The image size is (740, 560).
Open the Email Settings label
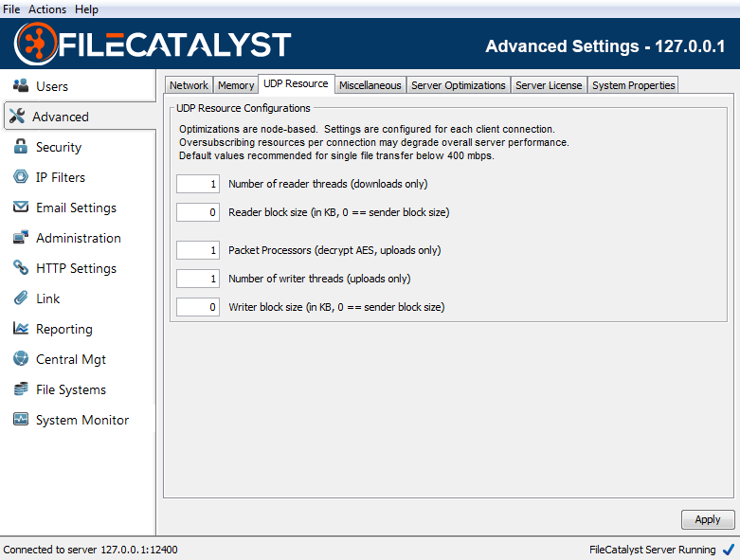point(76,208)
